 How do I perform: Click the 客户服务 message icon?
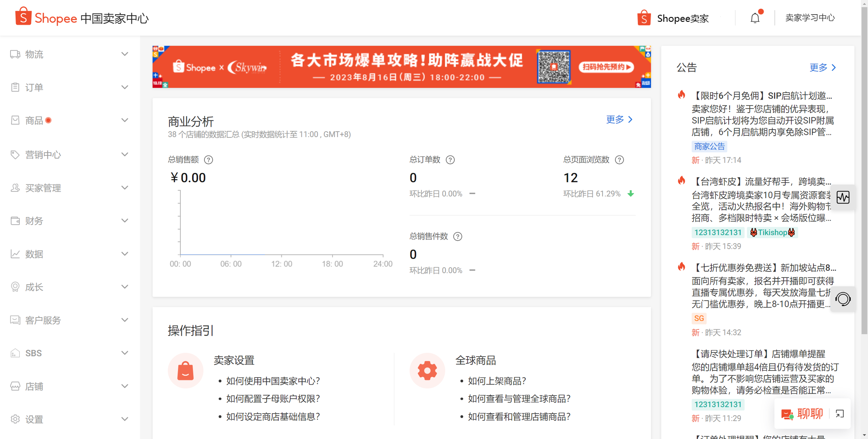(15, 320)
